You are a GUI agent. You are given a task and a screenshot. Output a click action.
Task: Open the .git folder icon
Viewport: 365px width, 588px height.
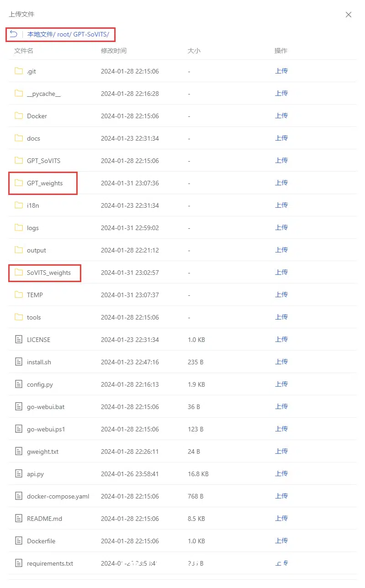[x=19, y=71]
